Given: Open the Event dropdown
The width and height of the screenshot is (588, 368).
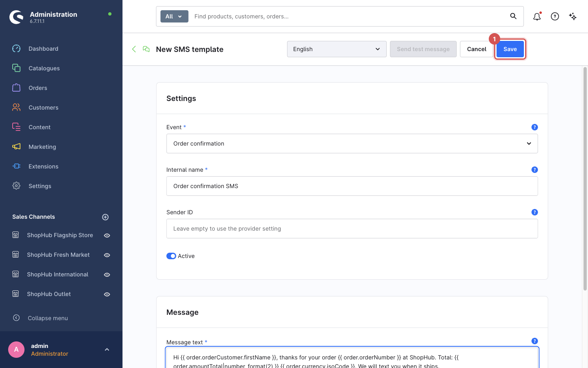Looking at the screenshot, I should point(352,144).
